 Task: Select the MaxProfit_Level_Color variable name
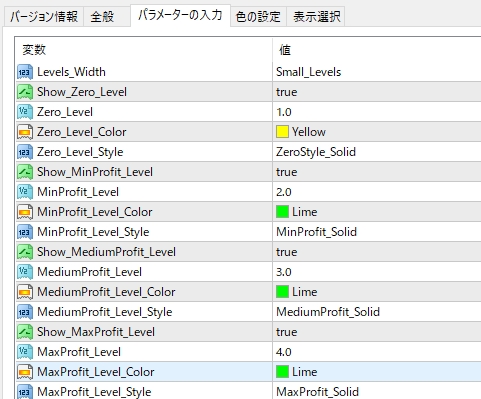click(x=96, y=372)
